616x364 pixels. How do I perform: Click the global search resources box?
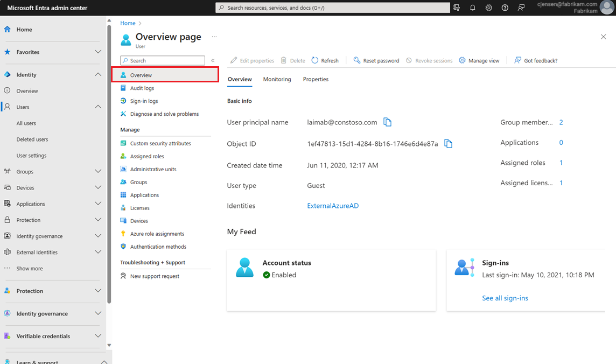333,8
